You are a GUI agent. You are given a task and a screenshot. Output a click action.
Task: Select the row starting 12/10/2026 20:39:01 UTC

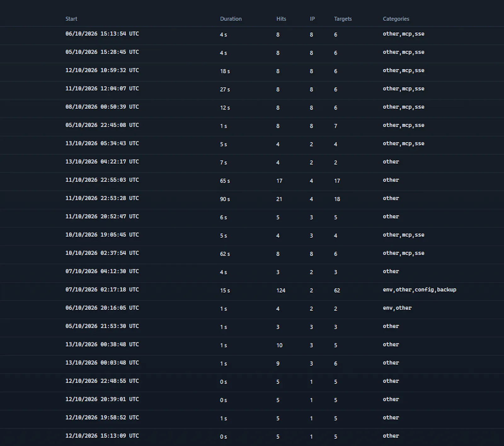(252, 401)
